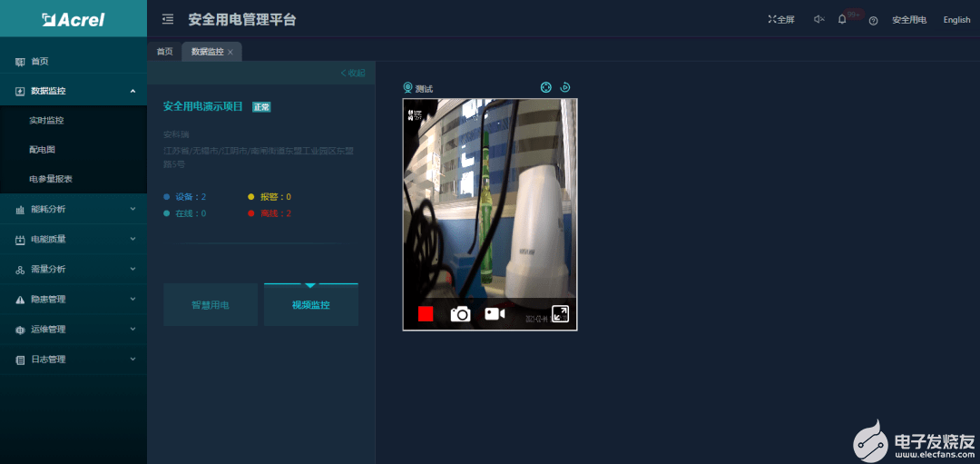The image size is (980, 464).
Task: Open the help question mark icon
Action: tap(874, 20)
